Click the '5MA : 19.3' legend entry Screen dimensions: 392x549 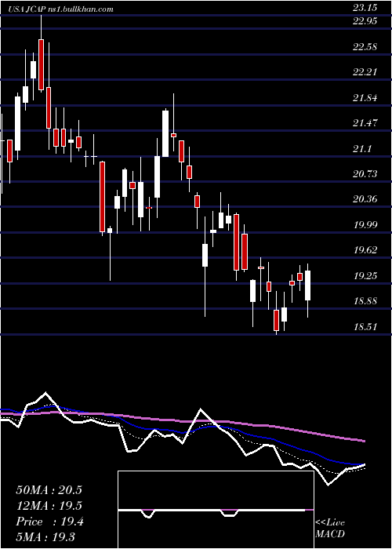(45, 536)
